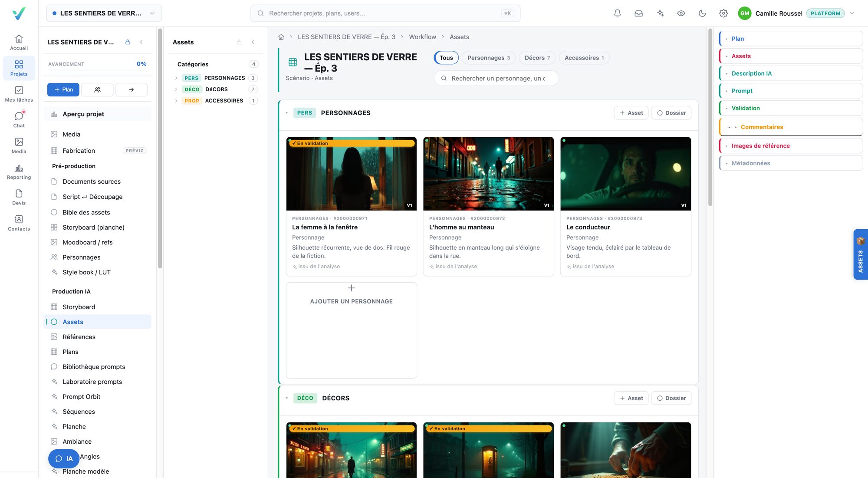The height and width of the screenshot is (478, 868).
Task: Click the app logo checkmark
Action: [x=19, y=13]
